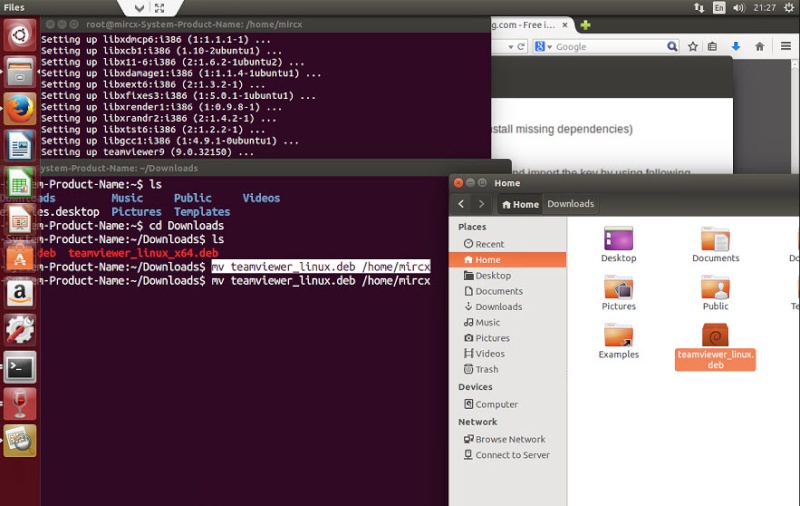Screen dimensions: 800x506
Task: Open Trash in Files sidebar
Action: point(508,369)
